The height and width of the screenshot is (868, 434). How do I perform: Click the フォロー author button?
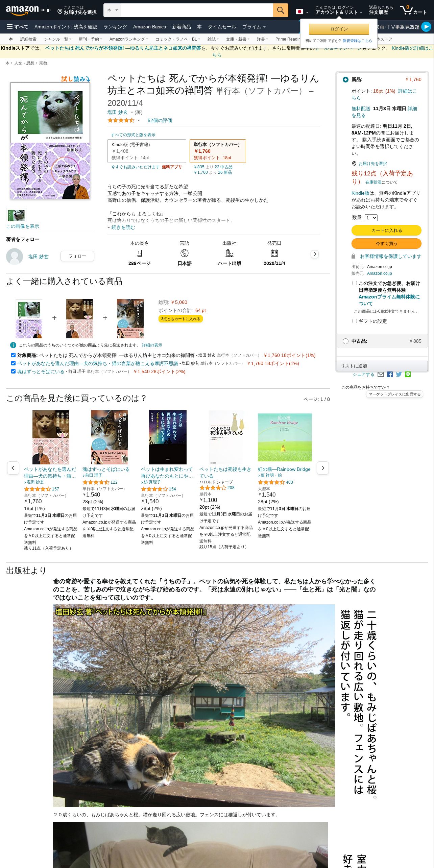[77, 256]
